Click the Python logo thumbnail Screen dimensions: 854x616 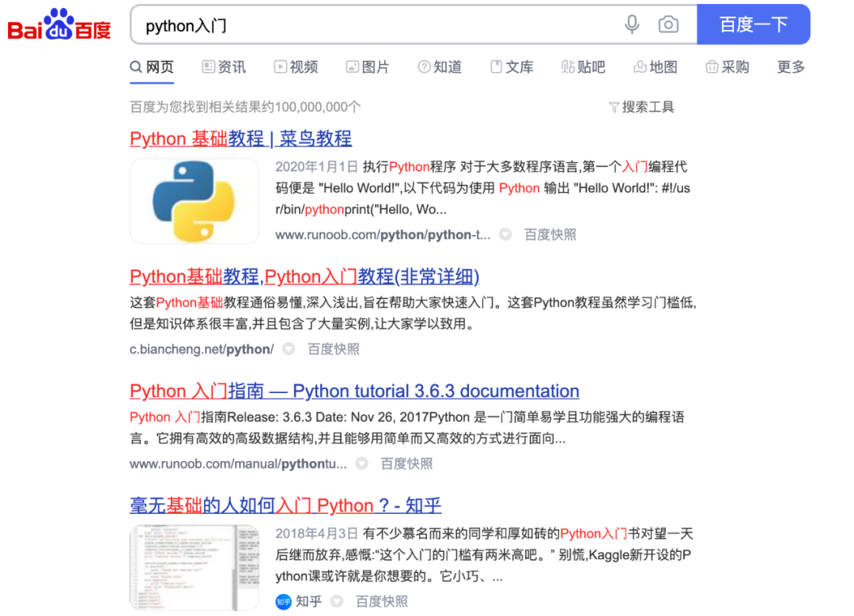coord(195,201)
